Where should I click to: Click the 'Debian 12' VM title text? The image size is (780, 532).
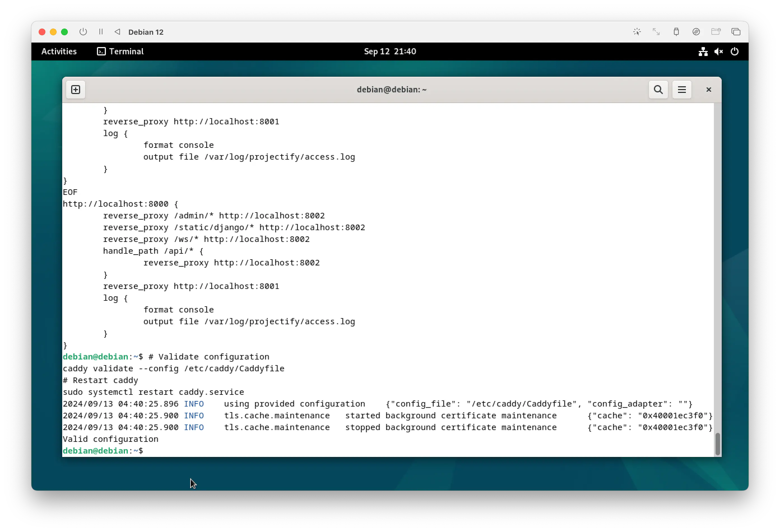pos(146,32)
